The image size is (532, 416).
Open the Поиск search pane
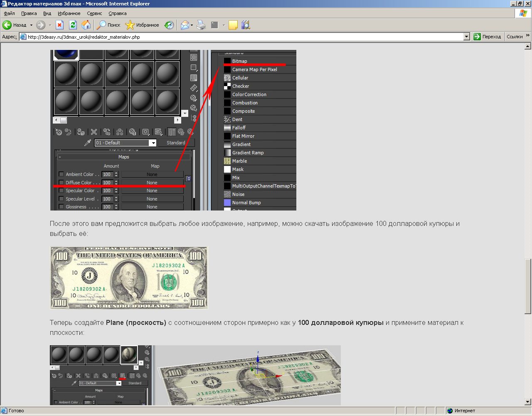click(108, 25)
